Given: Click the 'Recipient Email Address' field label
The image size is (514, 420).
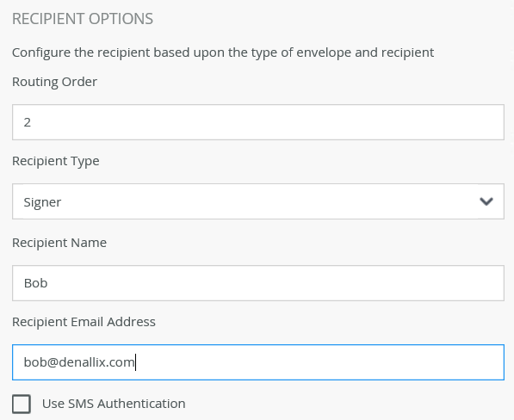Looking at the screenshot, I should click(x=84, y=322).
